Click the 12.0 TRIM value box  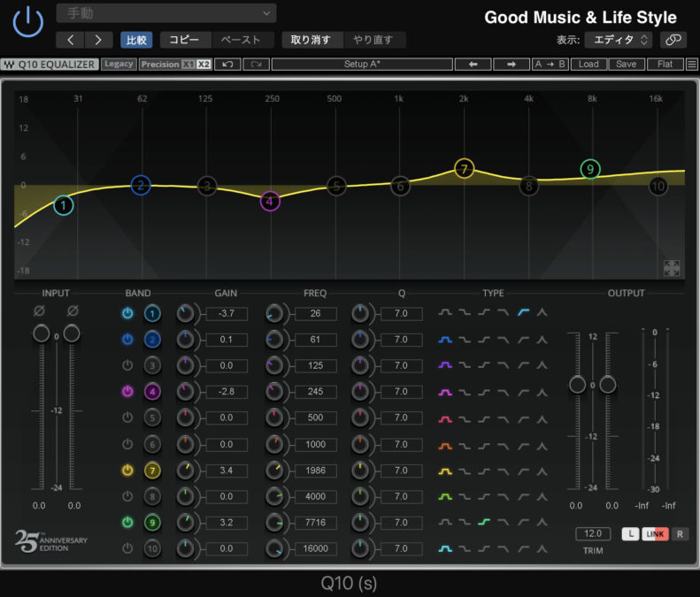click(x=593, y=533)
